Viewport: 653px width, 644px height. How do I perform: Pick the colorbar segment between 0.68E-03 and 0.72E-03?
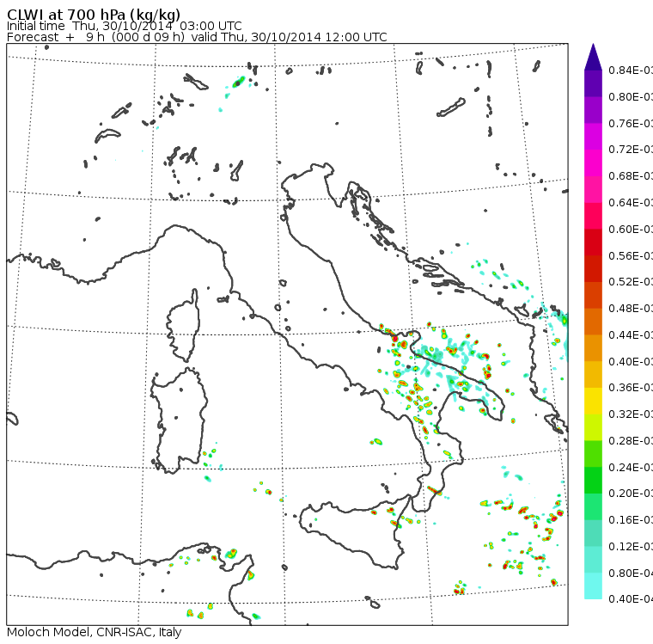point(593,163)
